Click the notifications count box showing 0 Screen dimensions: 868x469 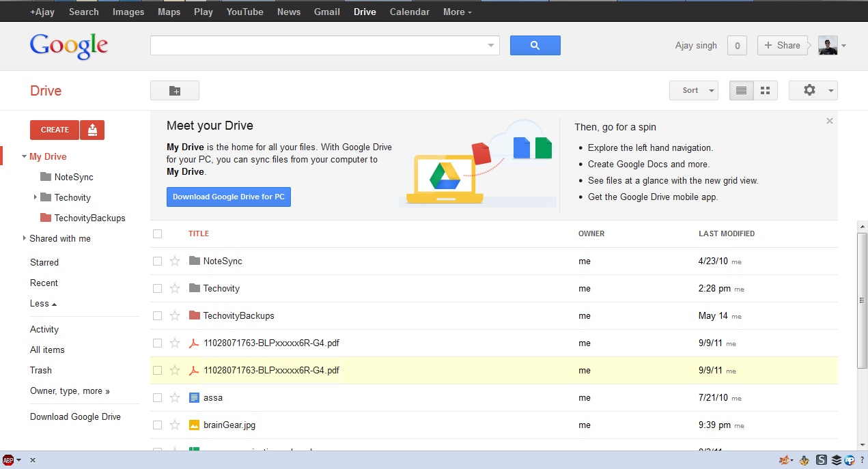coord(737,46)
